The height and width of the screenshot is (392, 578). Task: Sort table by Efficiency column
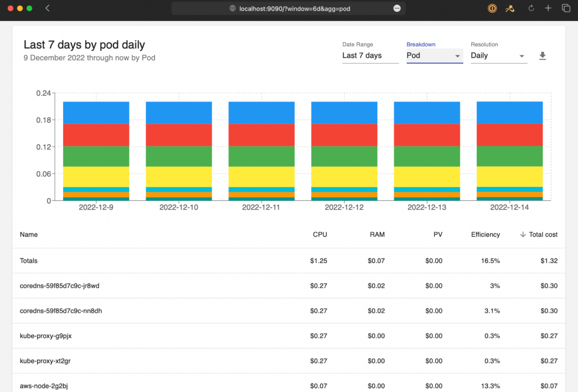(x=486, y=234)
